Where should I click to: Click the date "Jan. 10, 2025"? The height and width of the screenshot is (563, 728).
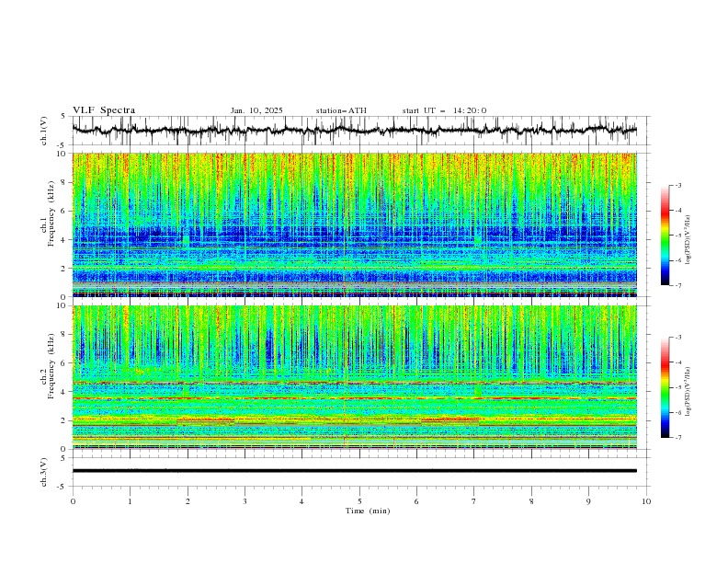256,110
